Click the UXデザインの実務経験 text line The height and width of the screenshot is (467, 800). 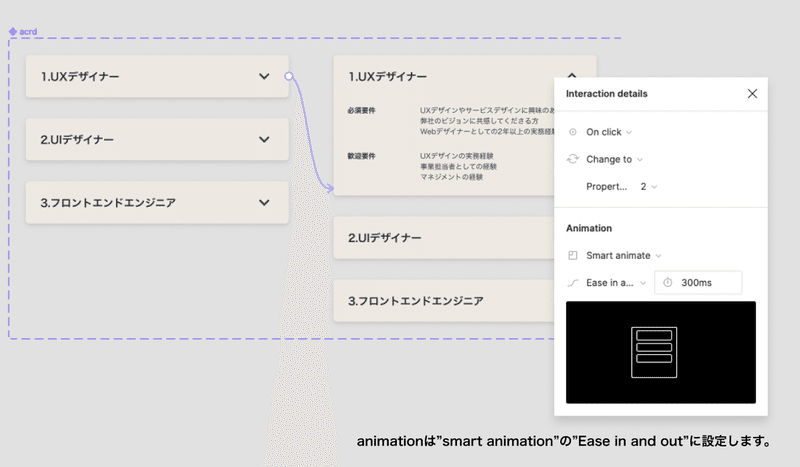click(x=457, y=156)
